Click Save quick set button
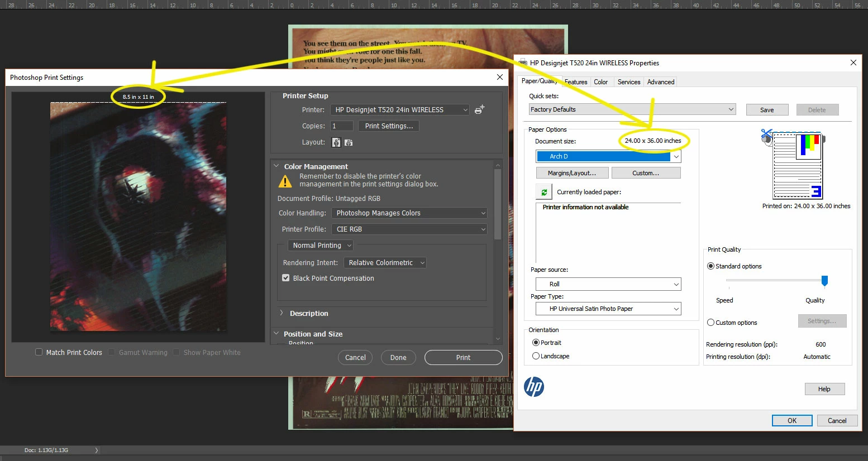 767,110
